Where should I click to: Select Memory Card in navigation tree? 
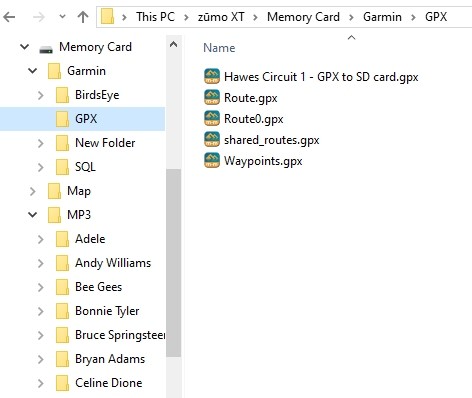click(95, 47)
